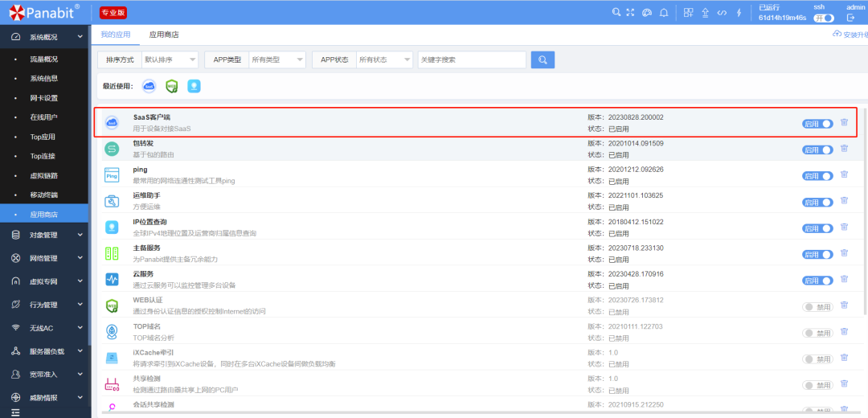
Task: Disable the 包转发 toggle
Action: tap(817, 150)
